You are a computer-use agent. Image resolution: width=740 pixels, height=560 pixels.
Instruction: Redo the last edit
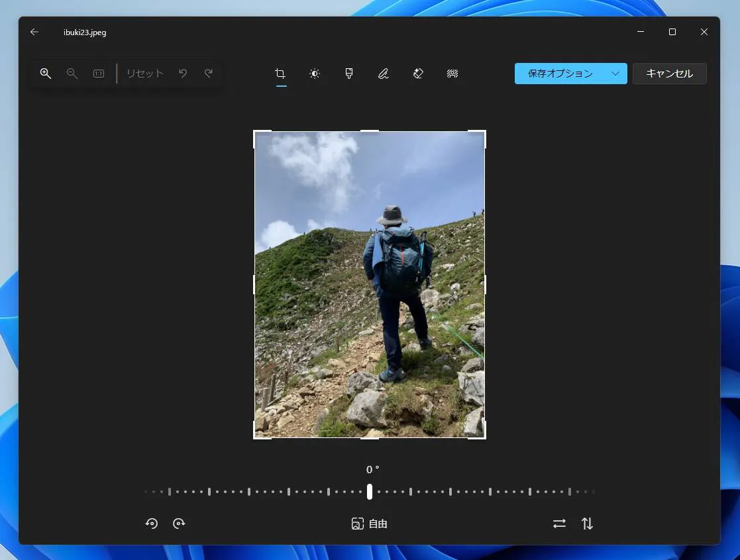[x=209, y=73]
